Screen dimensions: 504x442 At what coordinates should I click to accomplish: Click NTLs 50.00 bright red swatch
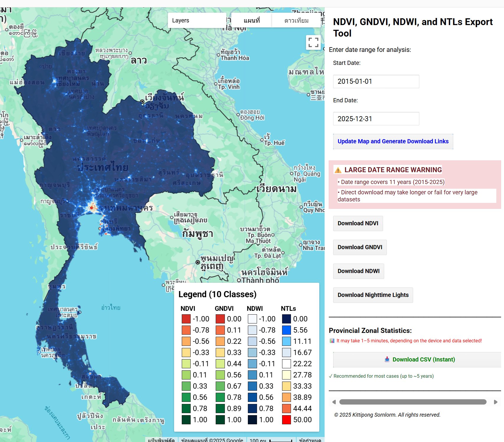point(287,420)
